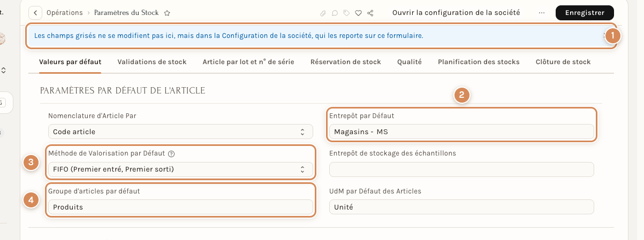Click Ouvrir la configuration de la société
The height and width of the screenshot is (240, 644).
[456, 13]
